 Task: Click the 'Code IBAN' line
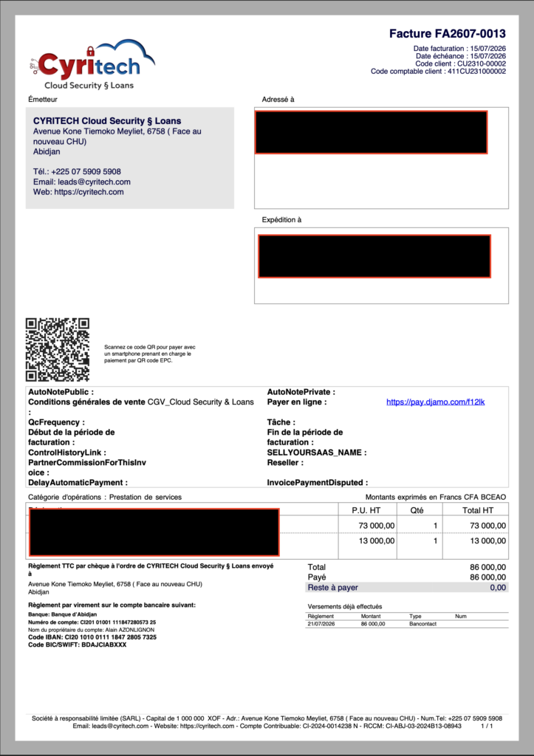[x=92, y=637]
